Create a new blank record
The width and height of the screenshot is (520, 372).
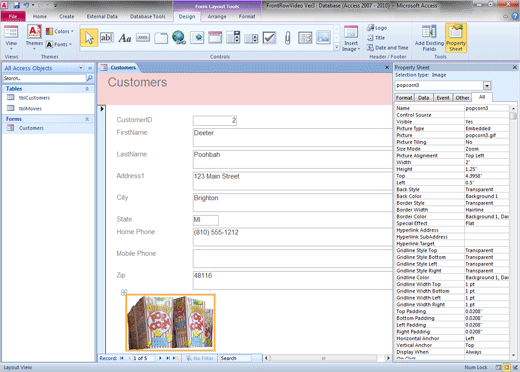(175, 358)
